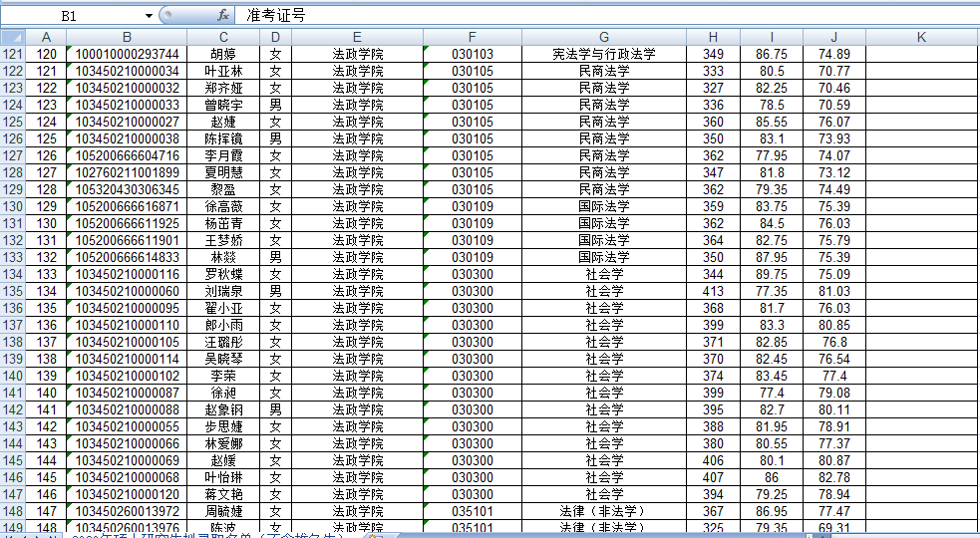Click the major cell 宪法学与行政法学
980x538 pixels.
click(x=604, y=55)
